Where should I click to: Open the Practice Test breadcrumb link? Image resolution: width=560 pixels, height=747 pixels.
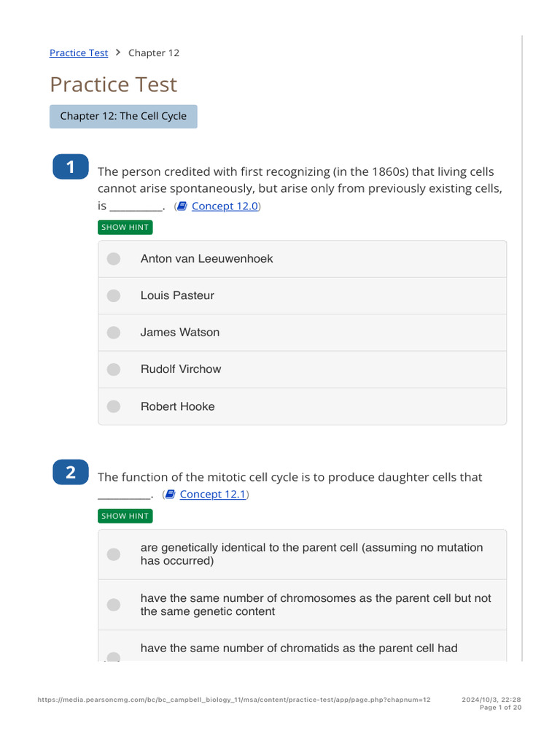[x=79, y=53]
